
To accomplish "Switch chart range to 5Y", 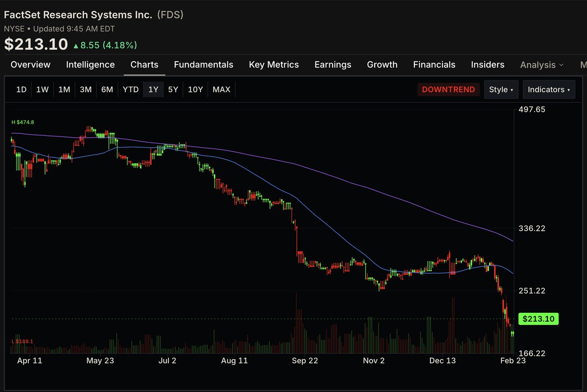I will [173, 89].
